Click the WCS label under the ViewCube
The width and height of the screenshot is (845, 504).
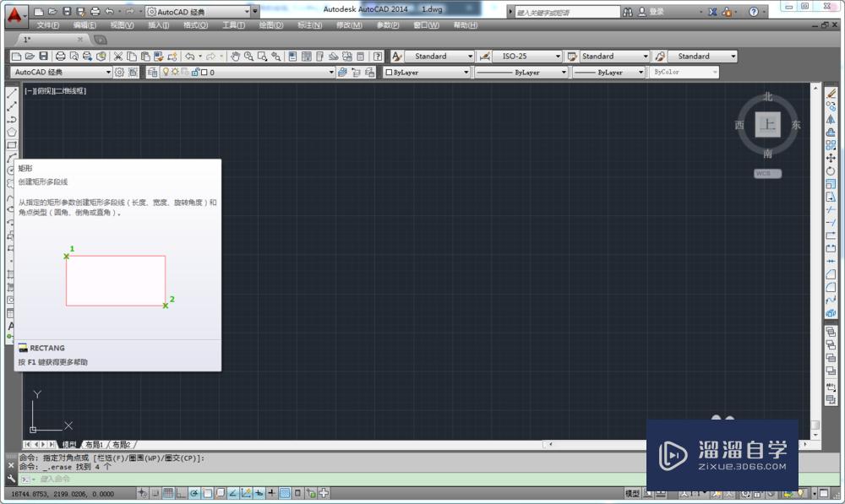pos(767,173)
